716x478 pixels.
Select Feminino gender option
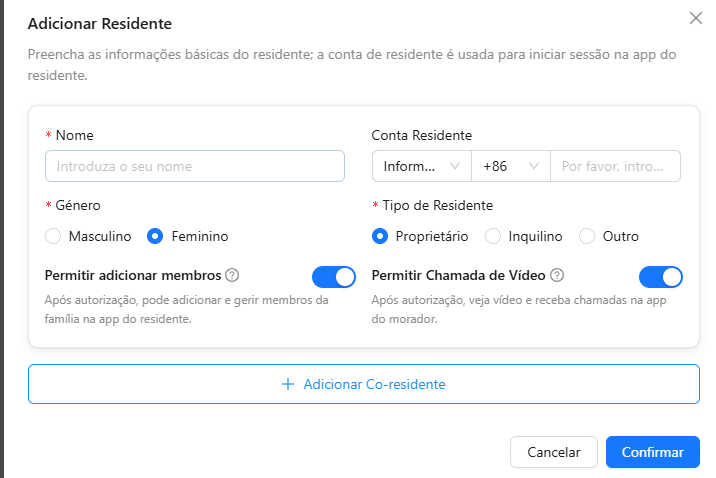[155, 236]
